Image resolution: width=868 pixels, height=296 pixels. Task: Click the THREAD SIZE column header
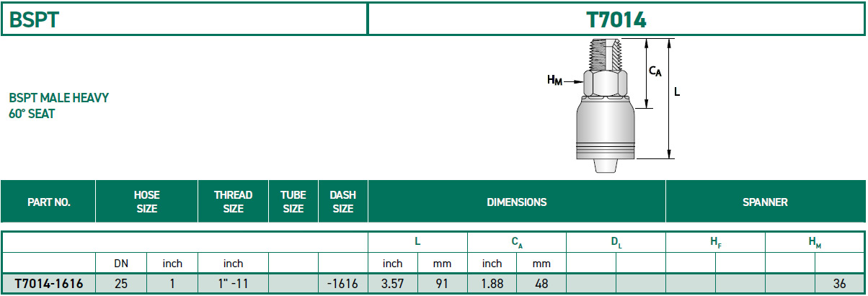coord(233,202)
